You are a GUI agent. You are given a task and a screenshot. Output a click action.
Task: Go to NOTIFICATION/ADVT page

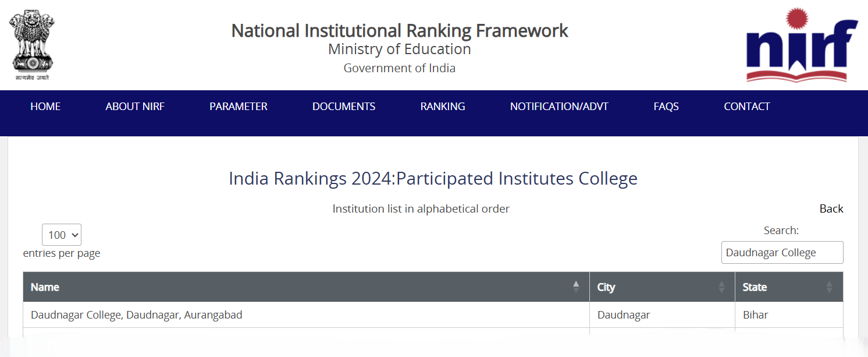coord(559,107)
